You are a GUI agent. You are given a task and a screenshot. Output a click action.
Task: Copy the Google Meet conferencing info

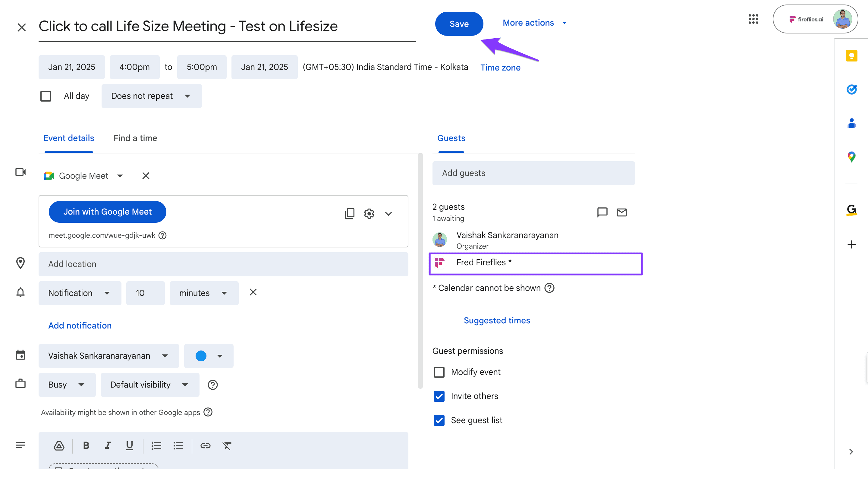coord(349,214)
